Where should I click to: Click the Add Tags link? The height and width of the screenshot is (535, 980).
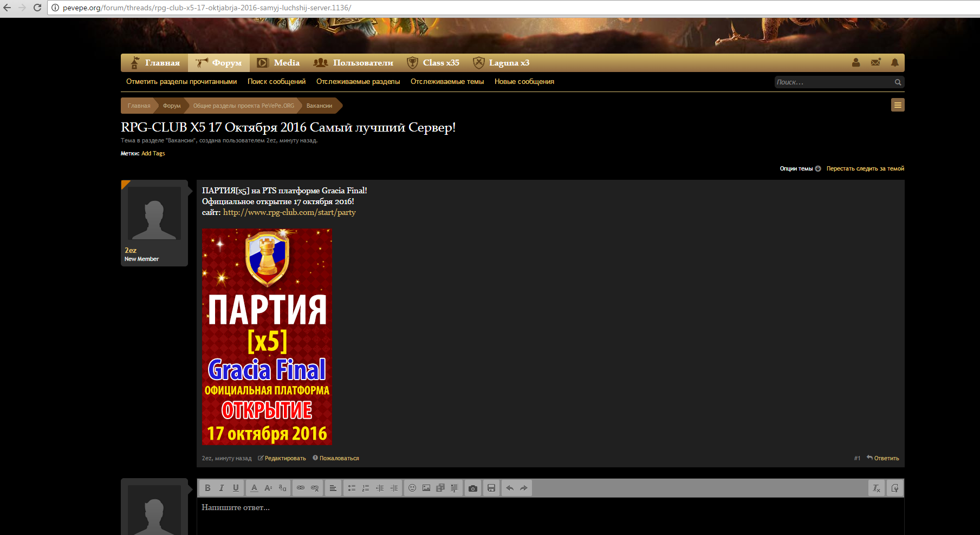[153, 154]
